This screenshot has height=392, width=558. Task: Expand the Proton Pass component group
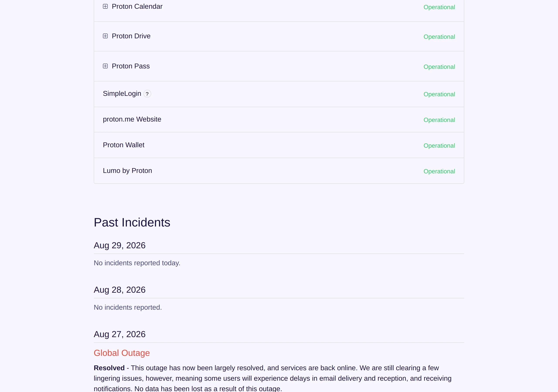click(x=105, y=66)
